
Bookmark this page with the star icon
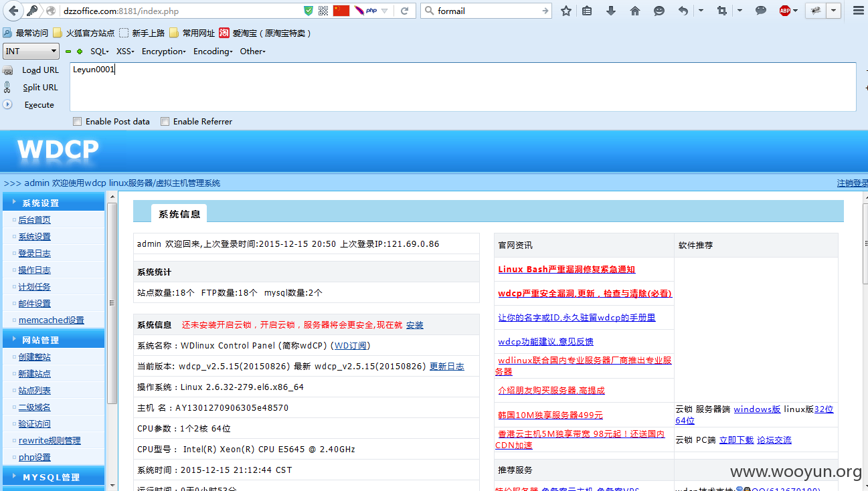tap(566, 11)
